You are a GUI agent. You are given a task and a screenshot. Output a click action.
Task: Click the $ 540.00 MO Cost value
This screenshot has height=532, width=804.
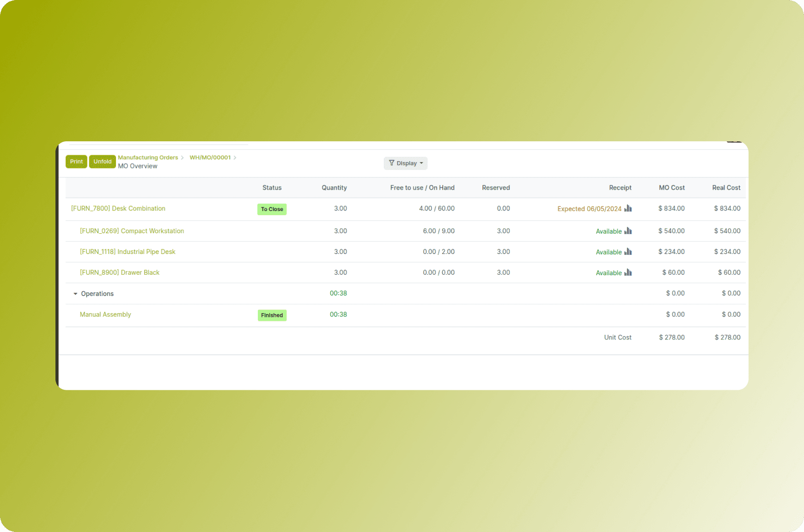(x=671, y=231)
